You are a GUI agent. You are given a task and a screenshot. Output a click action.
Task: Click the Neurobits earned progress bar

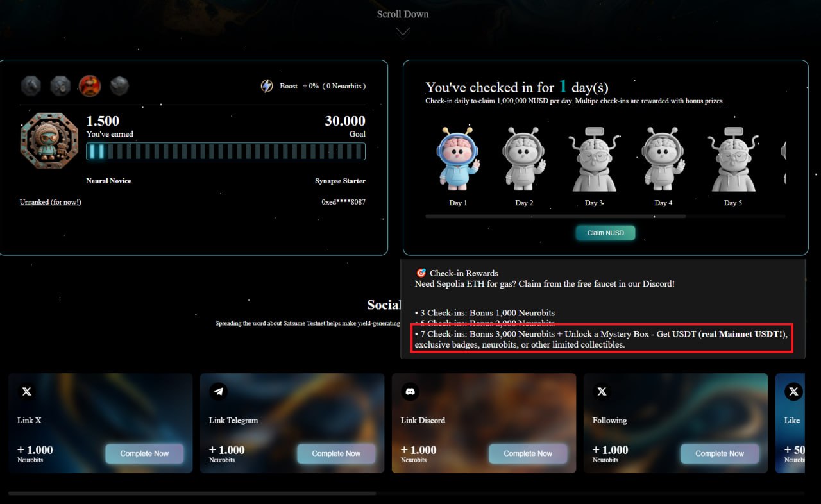click(x=226, y=151)
